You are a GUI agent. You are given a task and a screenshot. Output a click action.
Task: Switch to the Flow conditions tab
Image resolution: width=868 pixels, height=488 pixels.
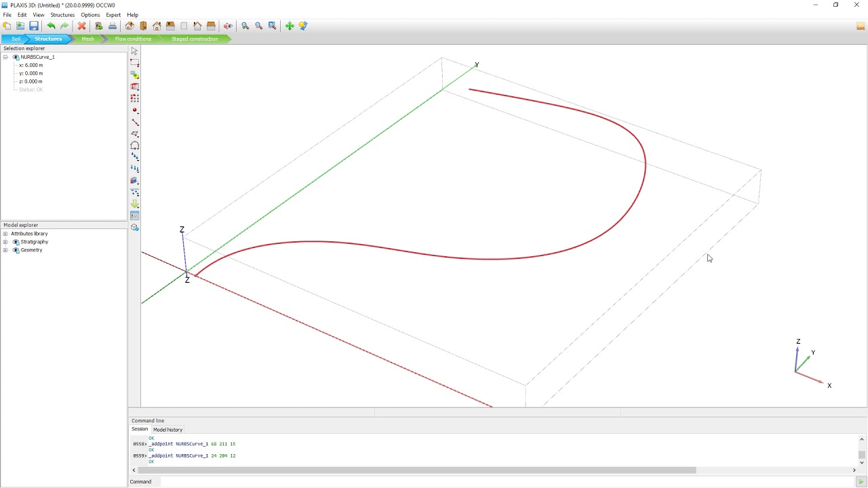(x=133, y=39)
